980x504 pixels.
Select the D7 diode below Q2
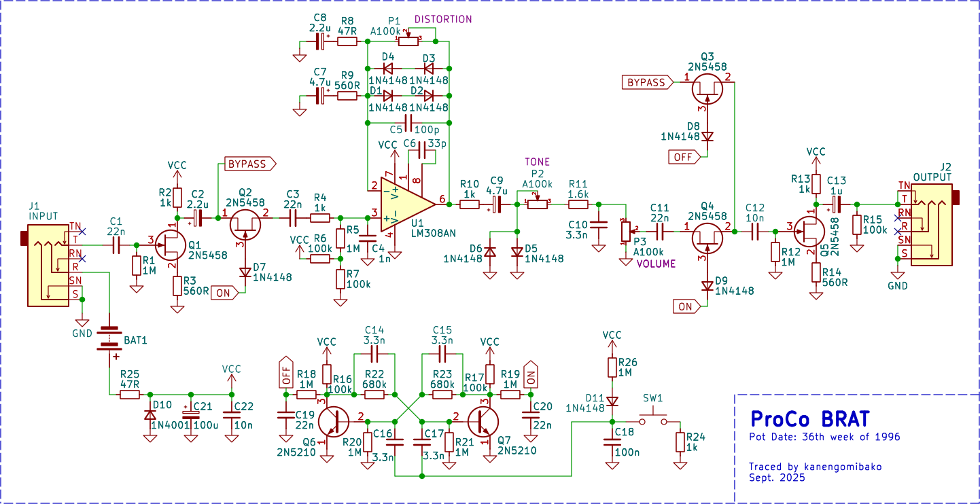coord(245,272)
